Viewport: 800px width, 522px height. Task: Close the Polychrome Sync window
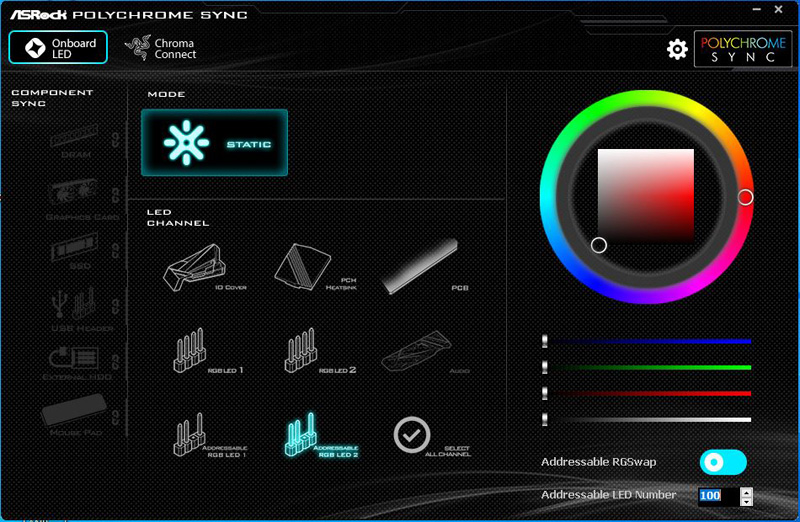pyautogui.click(x=779, y=9)
